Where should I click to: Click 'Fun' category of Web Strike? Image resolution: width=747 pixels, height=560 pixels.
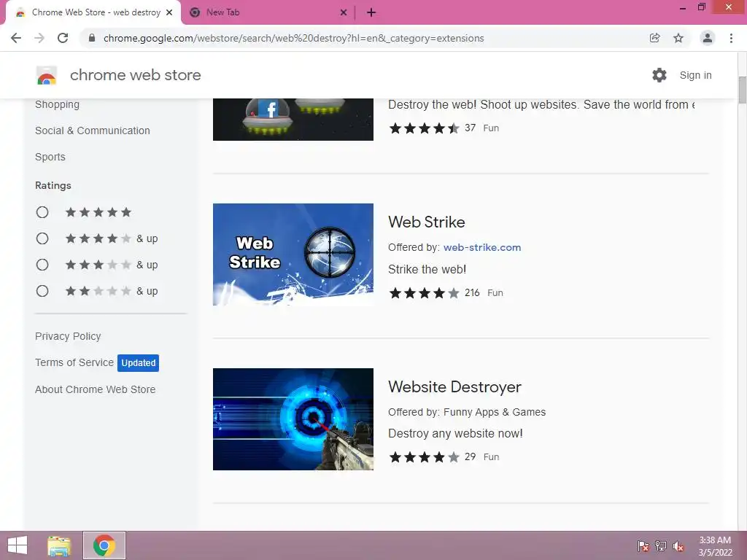(x=495, y=293)
